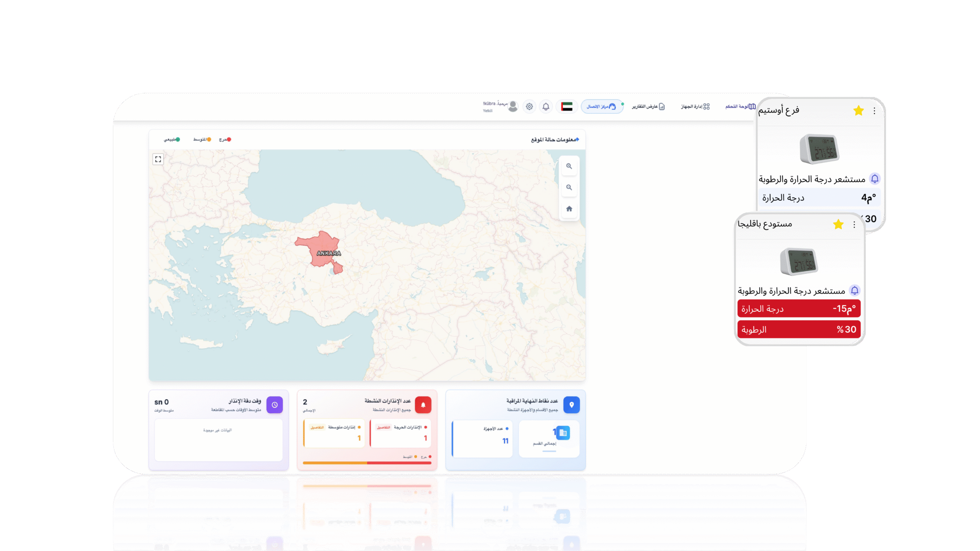Click مركز الاتصال contact center button
The height and width of the screenshot is (551, 980).
point(602,107)
